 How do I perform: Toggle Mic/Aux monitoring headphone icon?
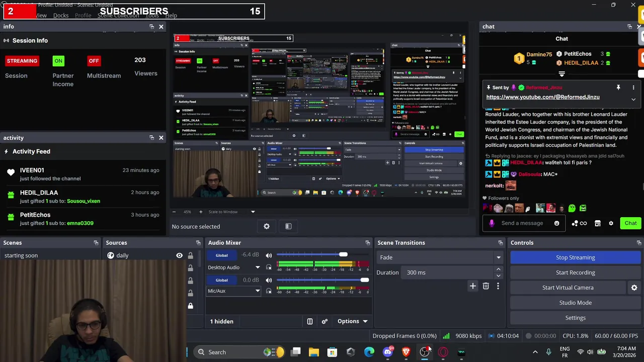pos(269,291)
